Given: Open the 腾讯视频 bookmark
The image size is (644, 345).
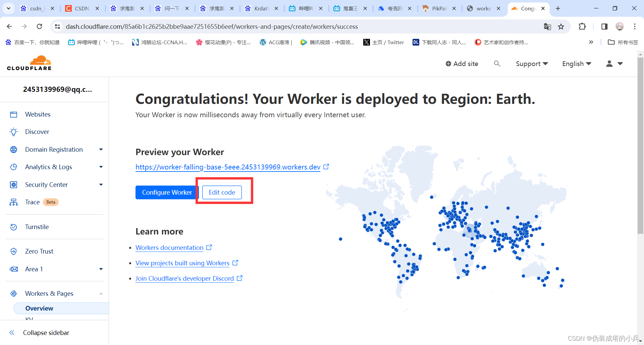Looking at the screenshot, I should click(327, 42).
